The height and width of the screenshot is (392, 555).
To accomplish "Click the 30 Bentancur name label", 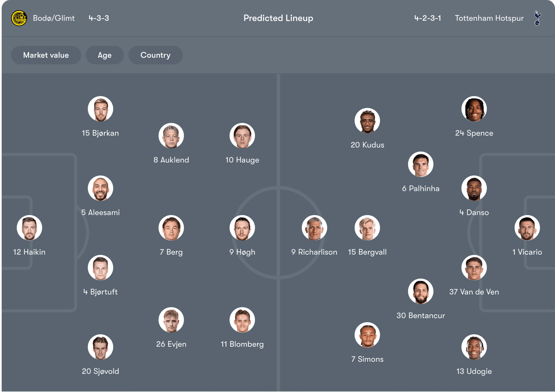I will click(421, 316).
